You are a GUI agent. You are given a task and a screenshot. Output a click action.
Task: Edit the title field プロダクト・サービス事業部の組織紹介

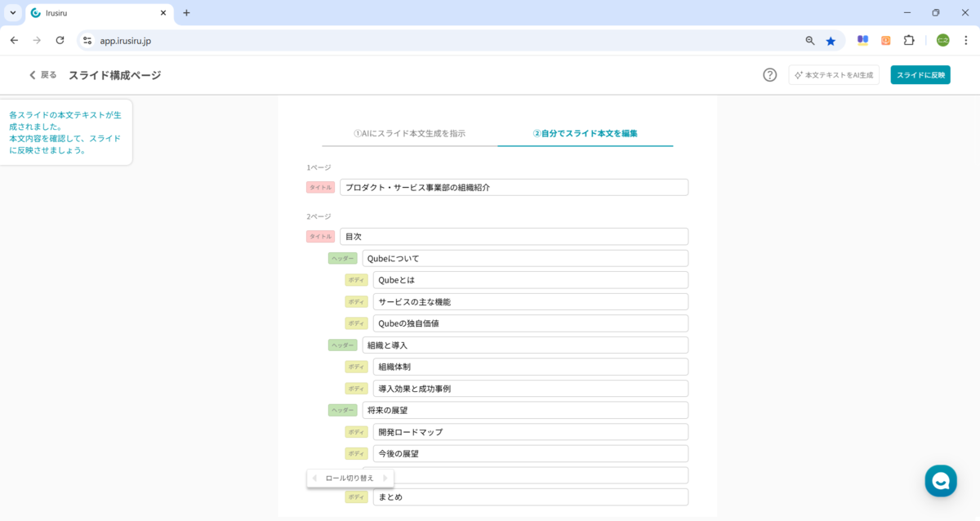[x=514, y=187]
